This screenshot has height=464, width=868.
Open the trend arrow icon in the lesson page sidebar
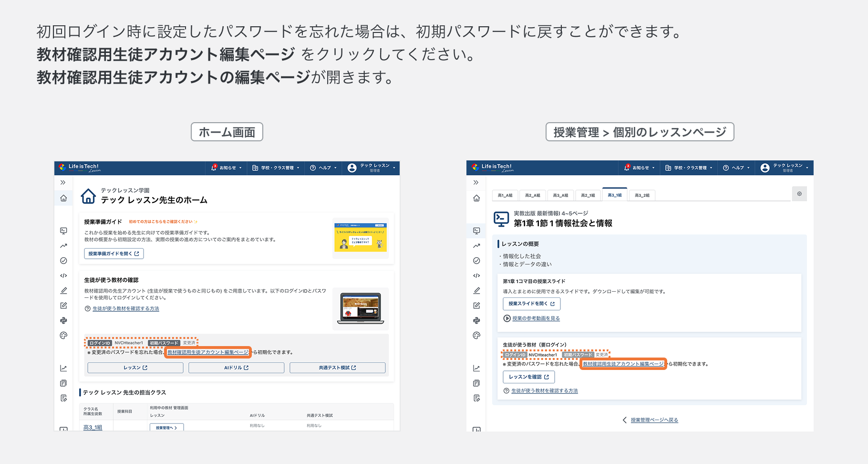pos(476,246)
